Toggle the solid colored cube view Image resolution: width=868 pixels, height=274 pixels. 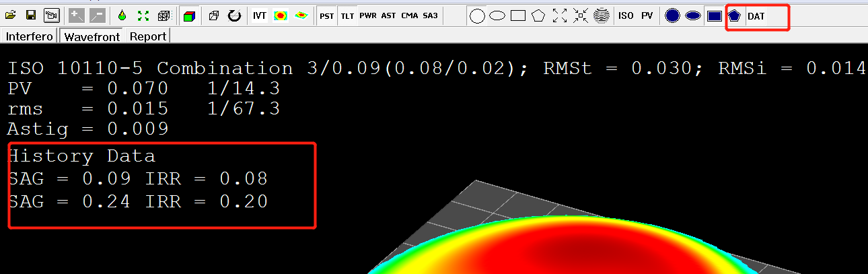click(190, 15)
